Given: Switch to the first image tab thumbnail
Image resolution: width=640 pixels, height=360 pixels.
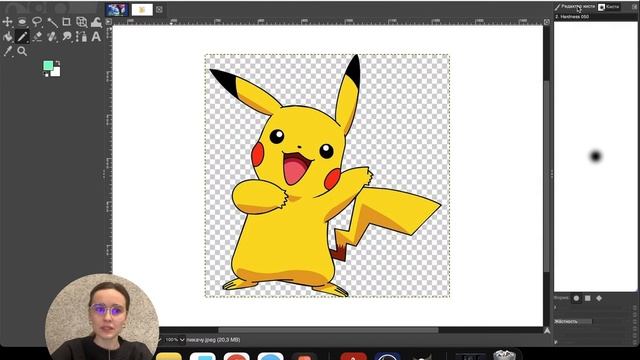Looking at the screenshot, I should click(x=117, y=9).
